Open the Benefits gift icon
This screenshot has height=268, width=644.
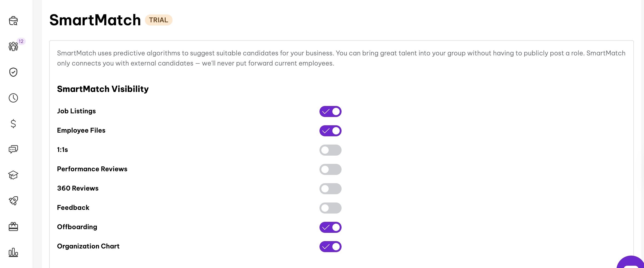pyautogui.click(x=13, y=227)
